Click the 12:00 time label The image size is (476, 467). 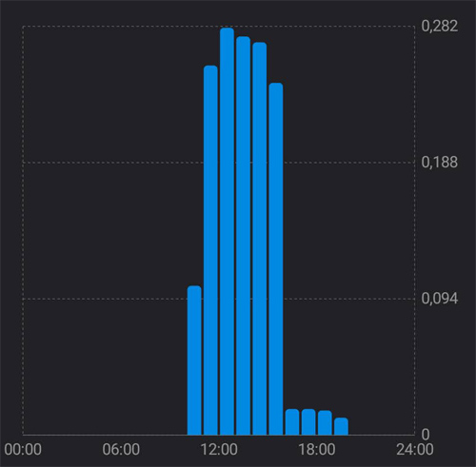point(219,450)
